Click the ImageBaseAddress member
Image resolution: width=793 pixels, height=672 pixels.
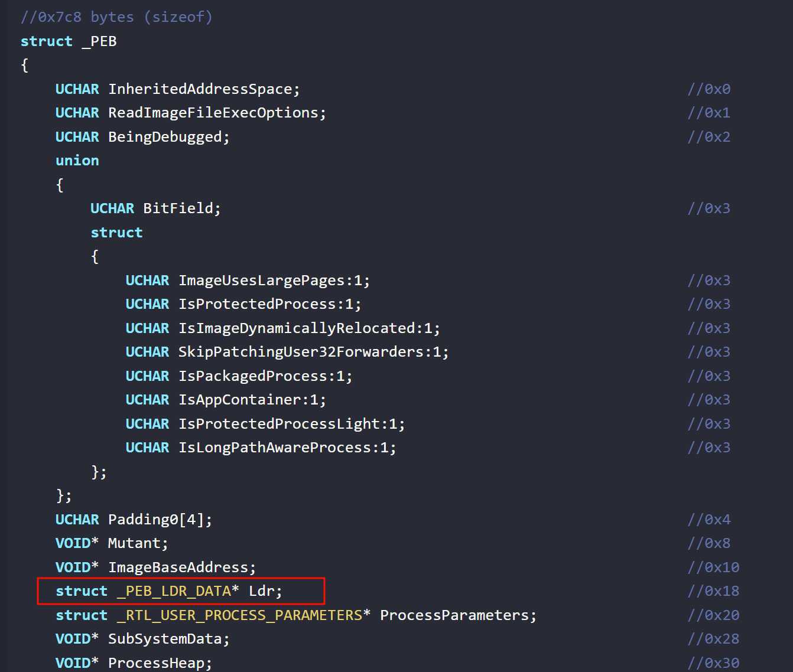tap(178, 567)
